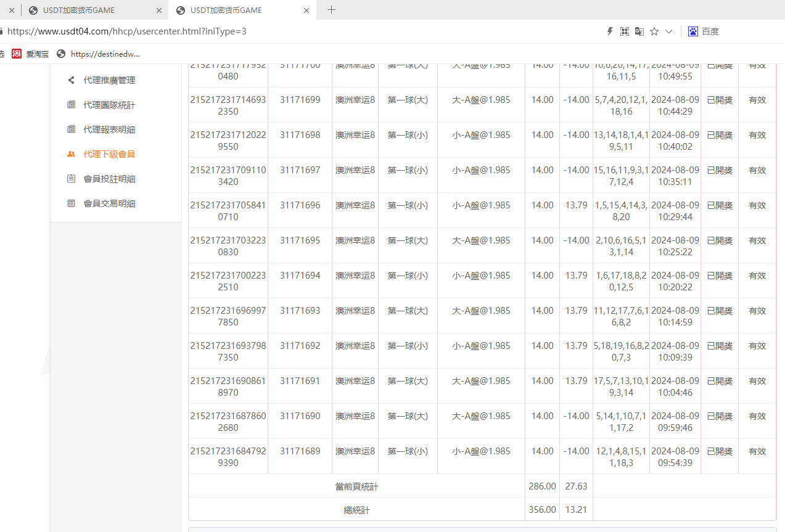Bookmark page with the star icon

pos(654,31)
